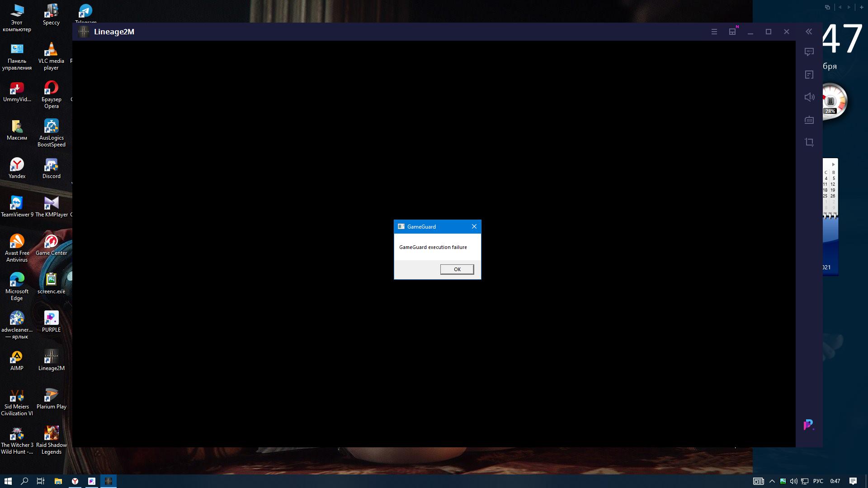Screen dimensions: 868x488
Task: Open Discord from desktop icon
Action: [51, 166]
